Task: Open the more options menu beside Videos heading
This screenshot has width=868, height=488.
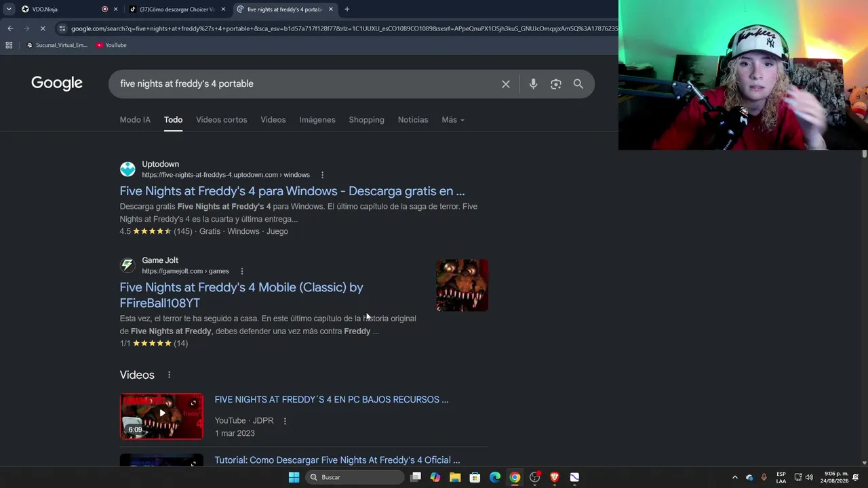Action: [x=169, y=375]
